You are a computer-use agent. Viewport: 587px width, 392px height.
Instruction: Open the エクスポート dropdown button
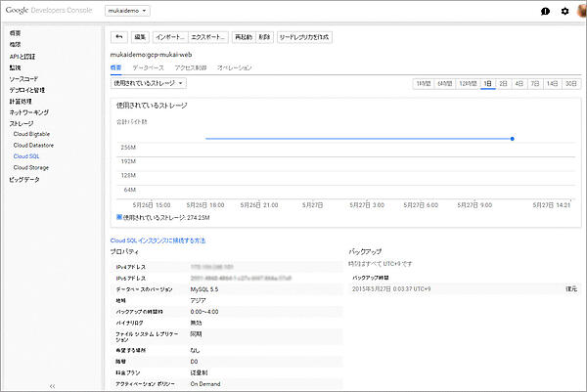206,36
